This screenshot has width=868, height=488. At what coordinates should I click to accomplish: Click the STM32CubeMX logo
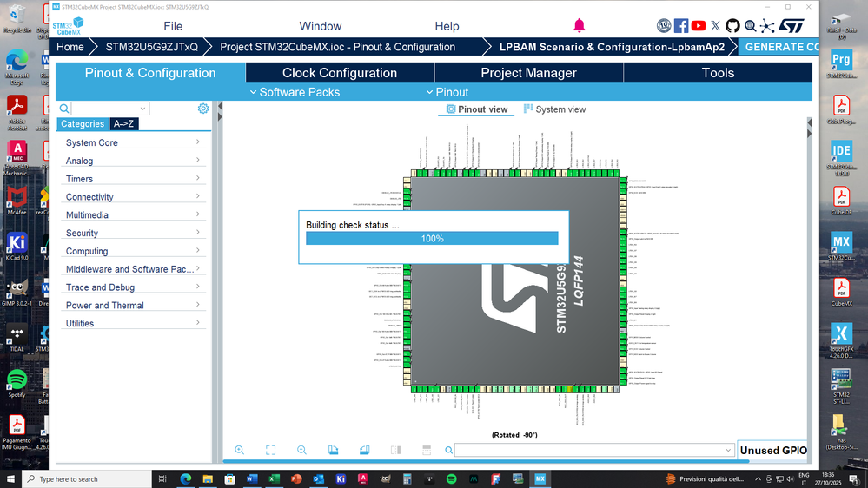coord(68,26)
